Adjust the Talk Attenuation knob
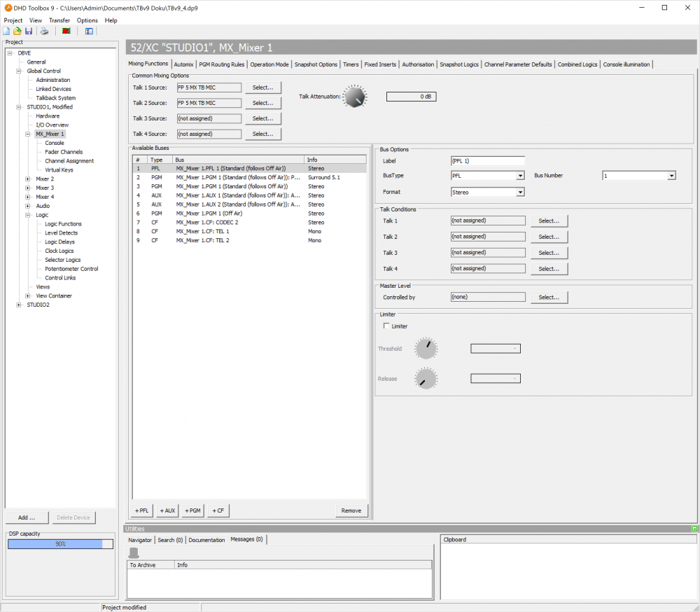Screen dimensions: 700x612 coord(355,96)
